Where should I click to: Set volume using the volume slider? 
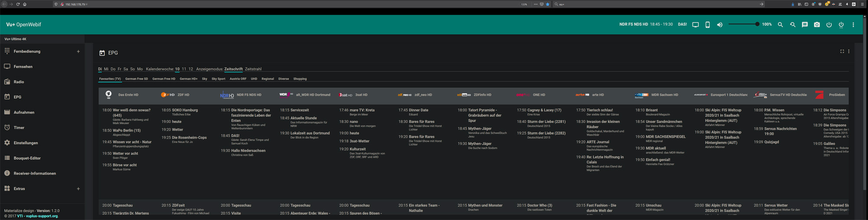point(743,24)
